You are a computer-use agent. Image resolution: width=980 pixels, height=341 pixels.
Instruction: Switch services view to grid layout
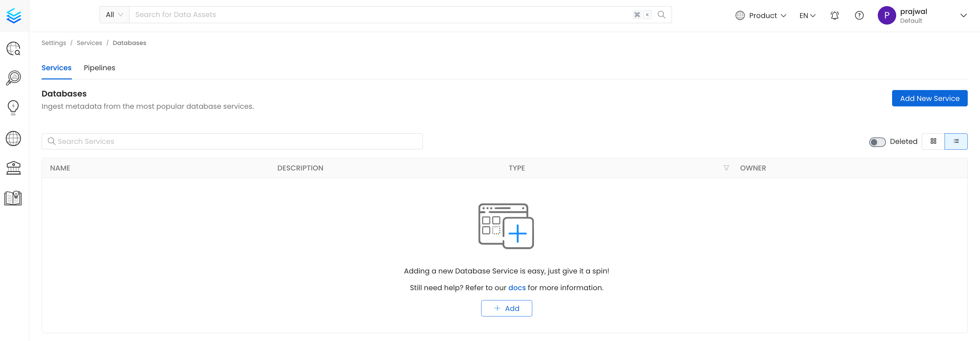[x=933, y=141]
